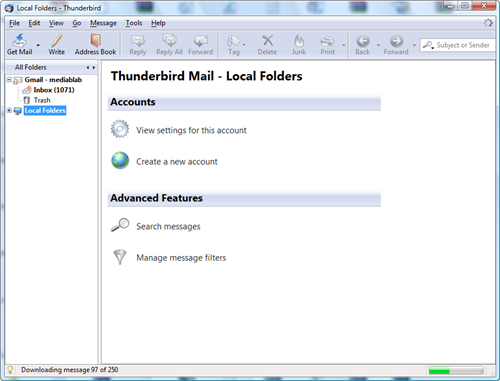The height and width of the screenshot is (381, 500).
Task: Click Manage message filters link
Action: click(181, 258)
